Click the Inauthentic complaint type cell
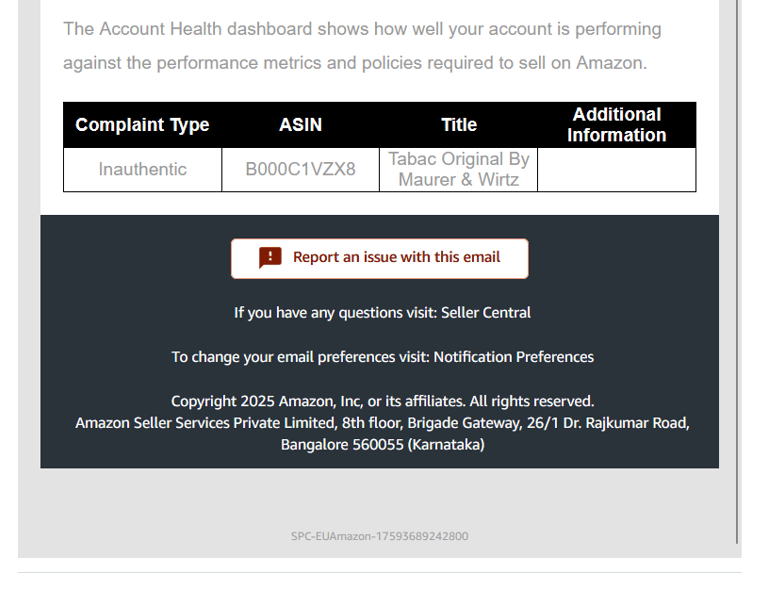This screenshot has height=590, width=768. point(143,169)
